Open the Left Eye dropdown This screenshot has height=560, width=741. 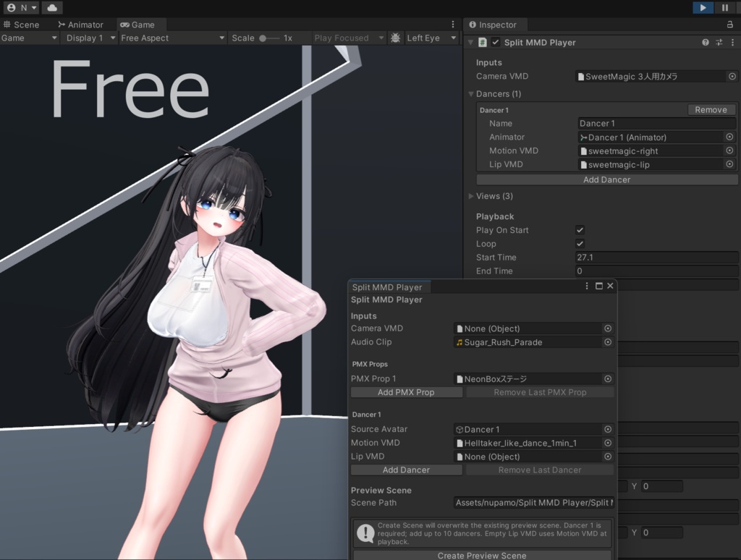pos(432,38)
